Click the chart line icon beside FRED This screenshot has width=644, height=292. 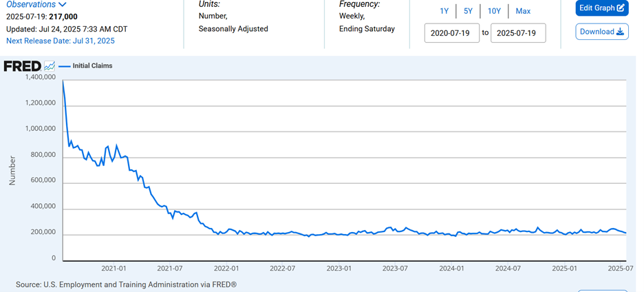click(x=50, y=66)
